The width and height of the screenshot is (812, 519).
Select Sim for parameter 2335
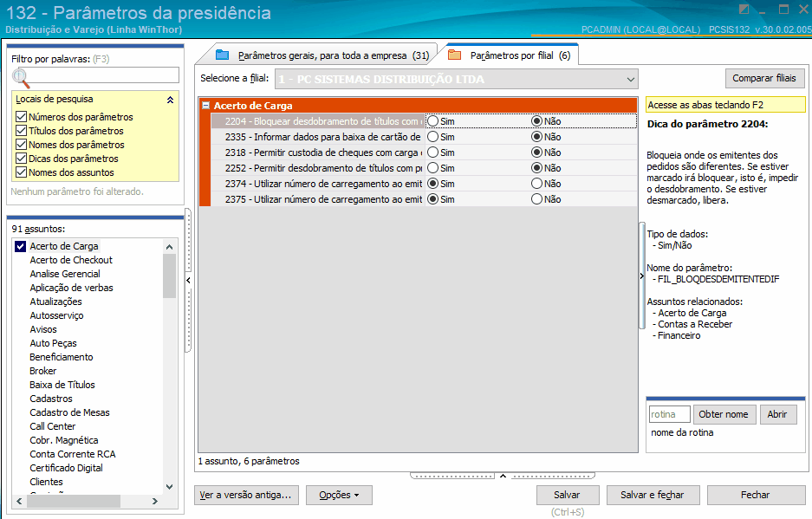point(433,137)
